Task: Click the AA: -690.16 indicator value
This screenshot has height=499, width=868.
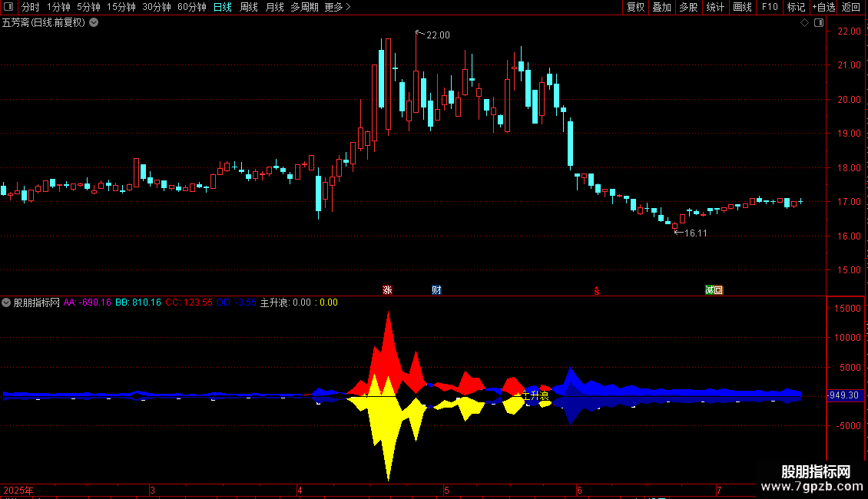Action: point(87,302)
